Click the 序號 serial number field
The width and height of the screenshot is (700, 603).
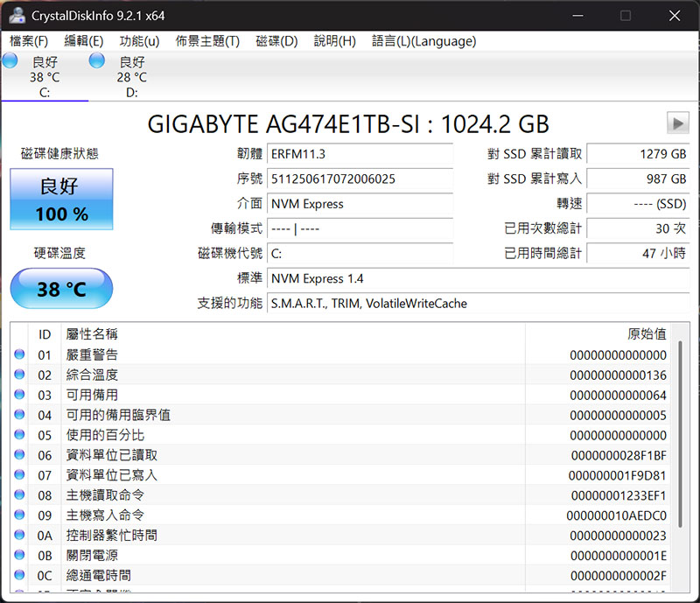coord(360,179)
